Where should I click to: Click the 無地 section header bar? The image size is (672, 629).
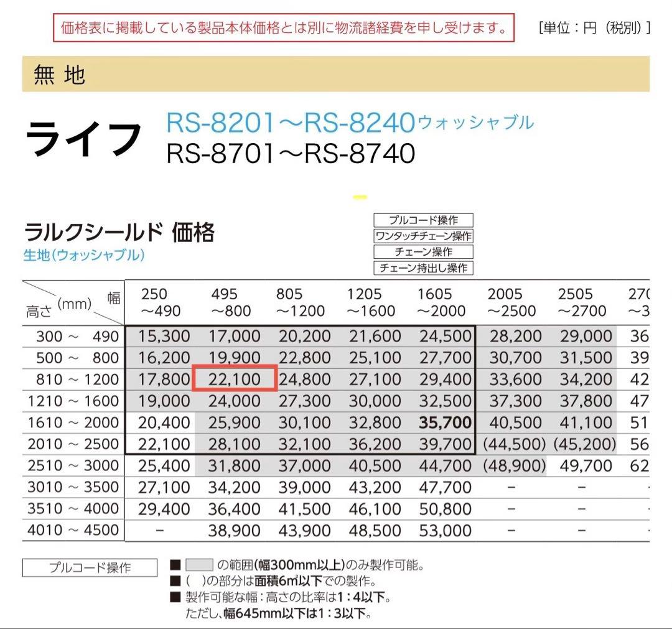(x=335, y=73)
